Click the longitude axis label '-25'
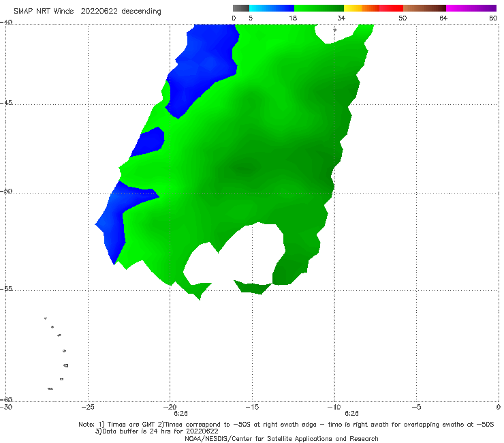The height and width of the screenshot is (443, 504). coord(88,407)
